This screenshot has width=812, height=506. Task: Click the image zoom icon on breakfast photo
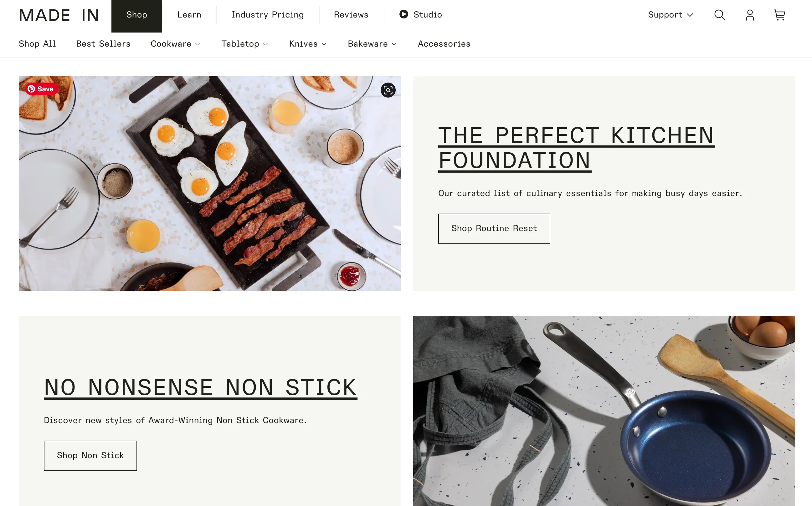[x=388, y=90]
